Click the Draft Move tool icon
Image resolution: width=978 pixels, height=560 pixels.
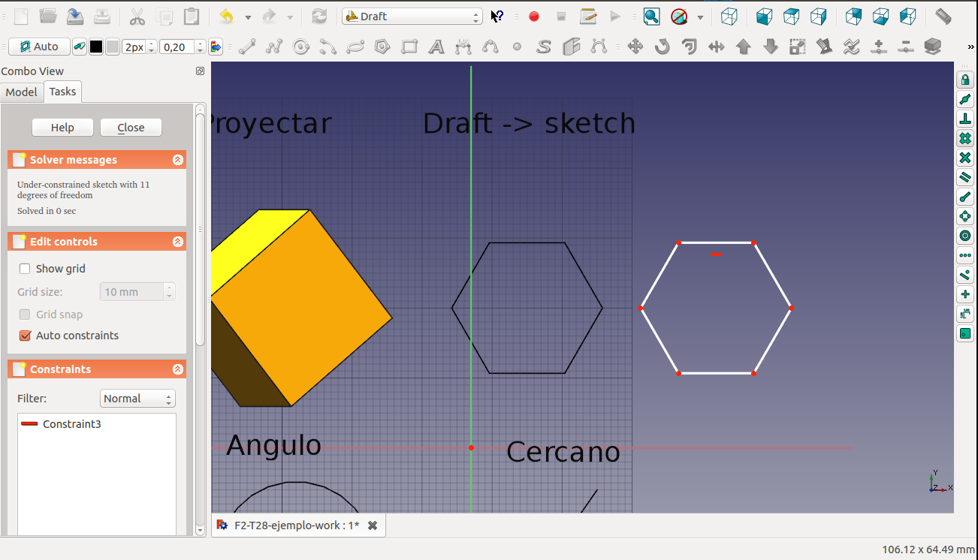[635, 47]
